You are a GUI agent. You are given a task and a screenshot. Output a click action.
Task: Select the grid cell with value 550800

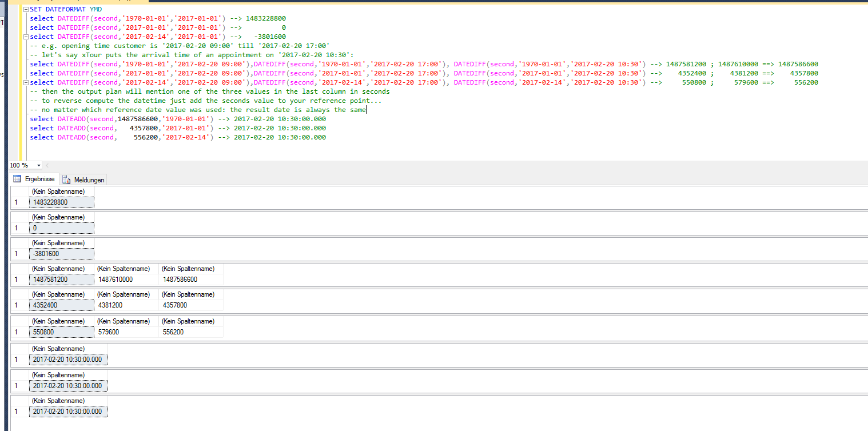(x=62, y=332)
